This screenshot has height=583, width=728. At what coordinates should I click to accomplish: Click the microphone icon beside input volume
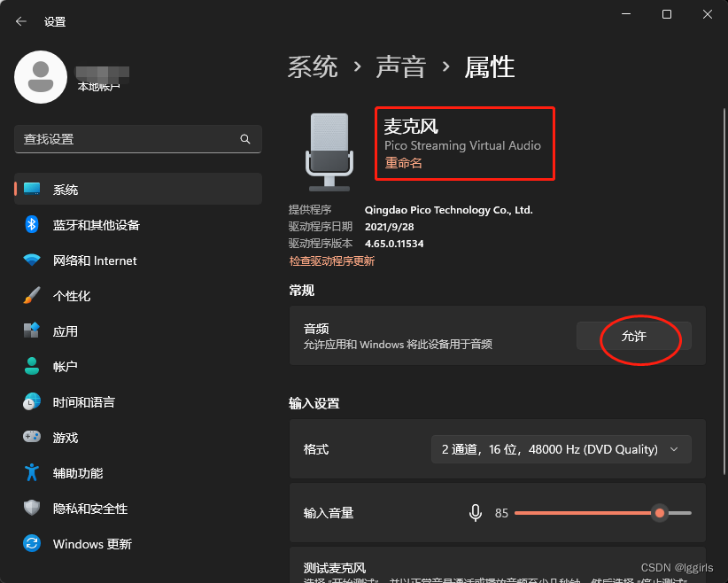475,513
